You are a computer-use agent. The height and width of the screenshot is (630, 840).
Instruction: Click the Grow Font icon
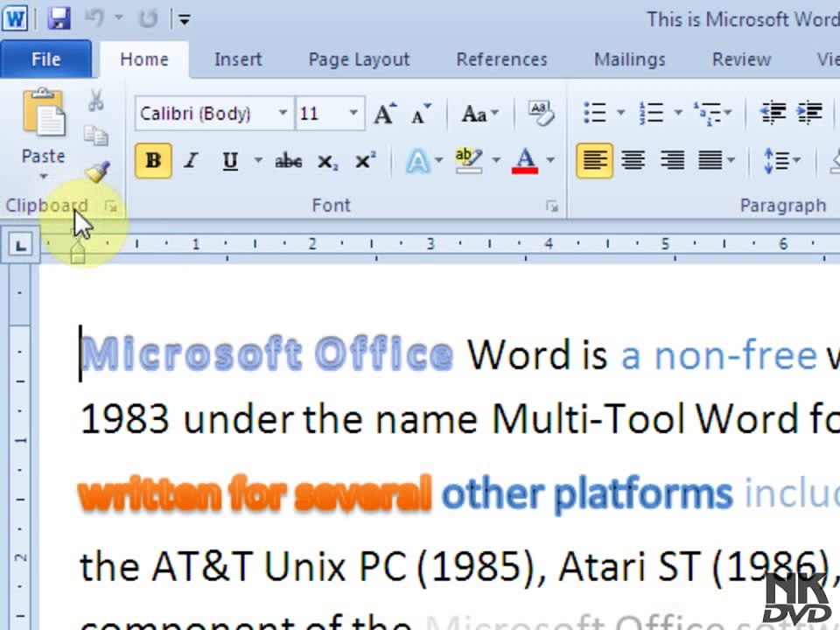[x=385, y=113]
